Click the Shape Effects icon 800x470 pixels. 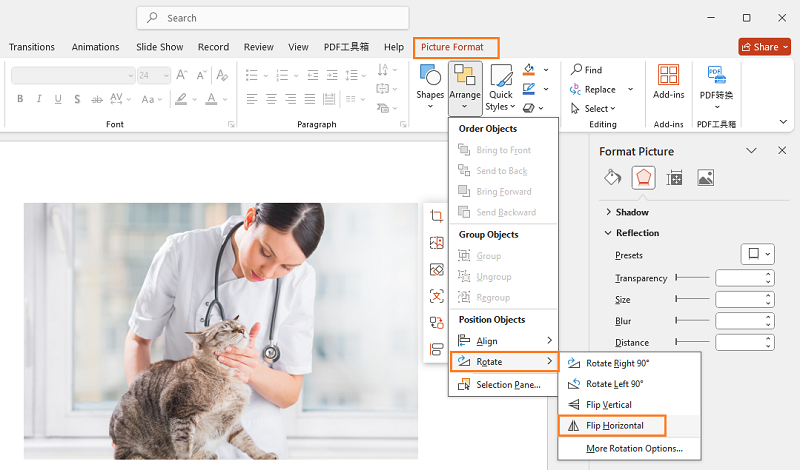click(529, 108)
